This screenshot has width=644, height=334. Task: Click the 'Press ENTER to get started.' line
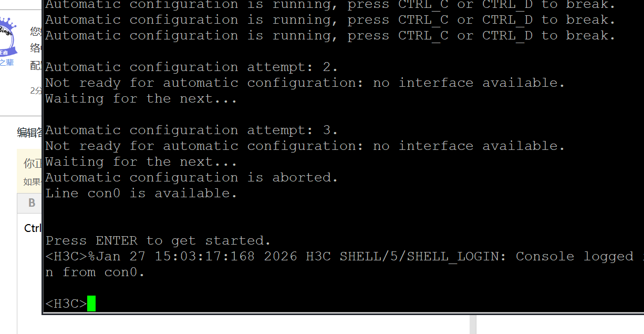coord(158,241)
